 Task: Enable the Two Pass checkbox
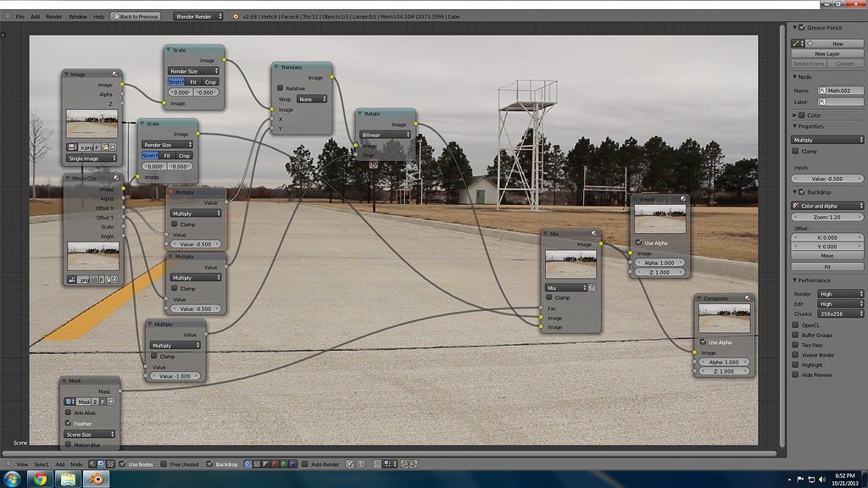795,346
